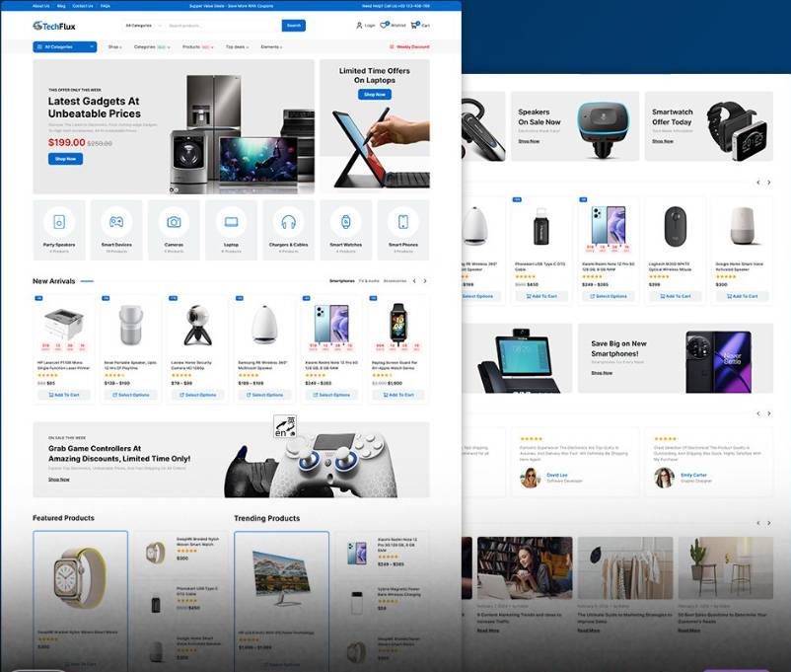Click next arrow in New Arrivals
Viewport: 791px width, 672px height.
pyautogui.click(x=425, y=280)
